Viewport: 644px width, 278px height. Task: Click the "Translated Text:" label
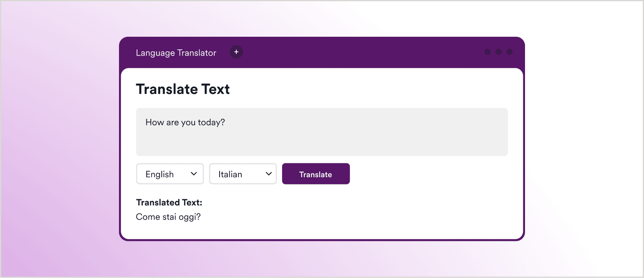click(169, 202)
